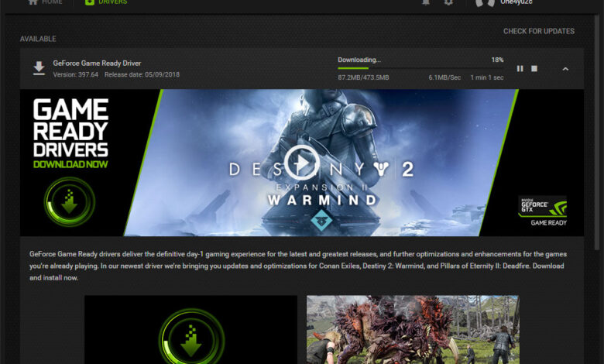Image resolution: width=604 pixels, height=364 pixels.
Task: Click the green download circle in banner
Action: 70,201
